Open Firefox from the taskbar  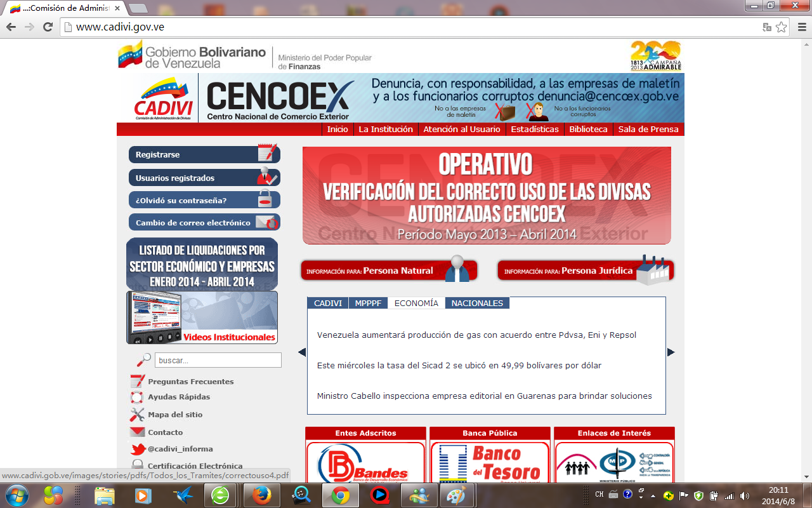(x=261, y=495)
